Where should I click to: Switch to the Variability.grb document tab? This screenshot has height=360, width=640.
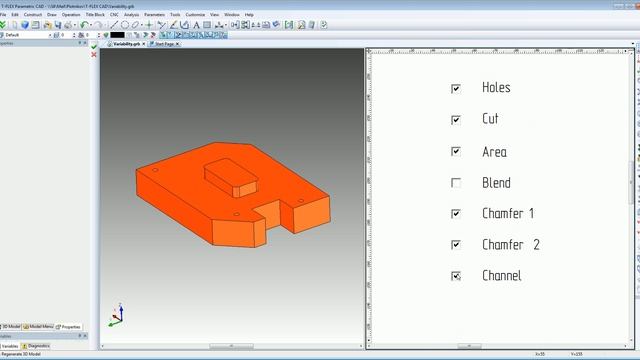pyautogui.click(x=126, y=44)
